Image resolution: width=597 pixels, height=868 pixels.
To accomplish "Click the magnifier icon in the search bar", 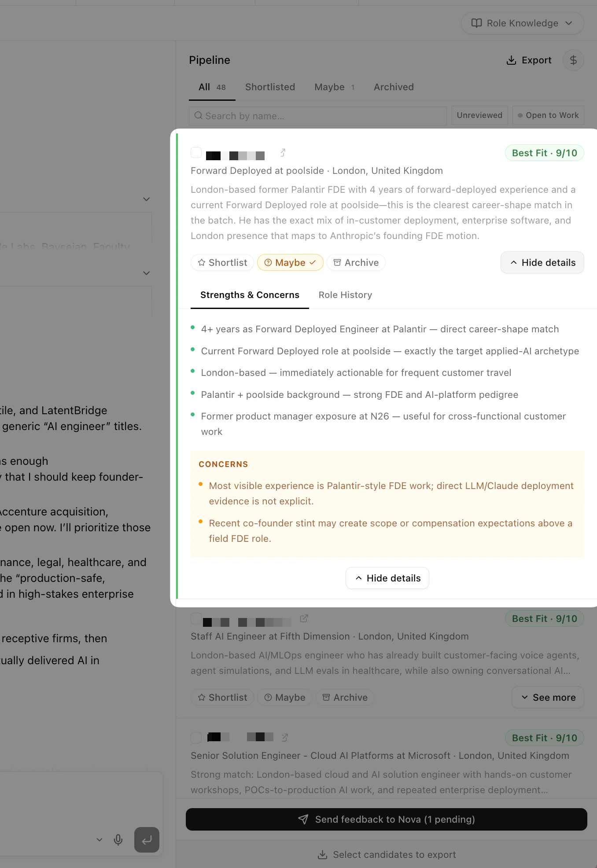I will [x=199, y=116].
